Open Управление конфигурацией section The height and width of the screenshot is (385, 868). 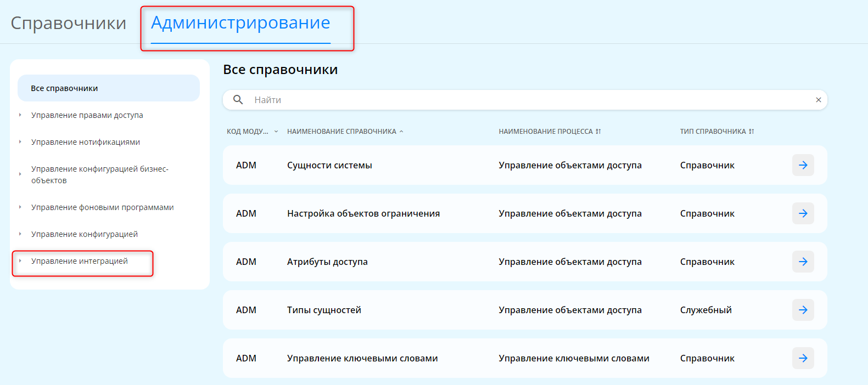(85, 234)
